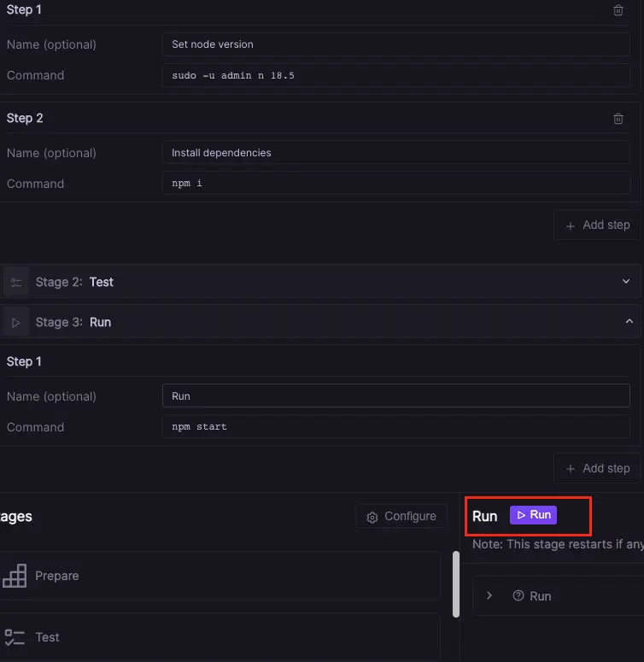Click the Prepare stage blocks icon
The height and width of the screenshot is (662, 644).
click(15, 577)
